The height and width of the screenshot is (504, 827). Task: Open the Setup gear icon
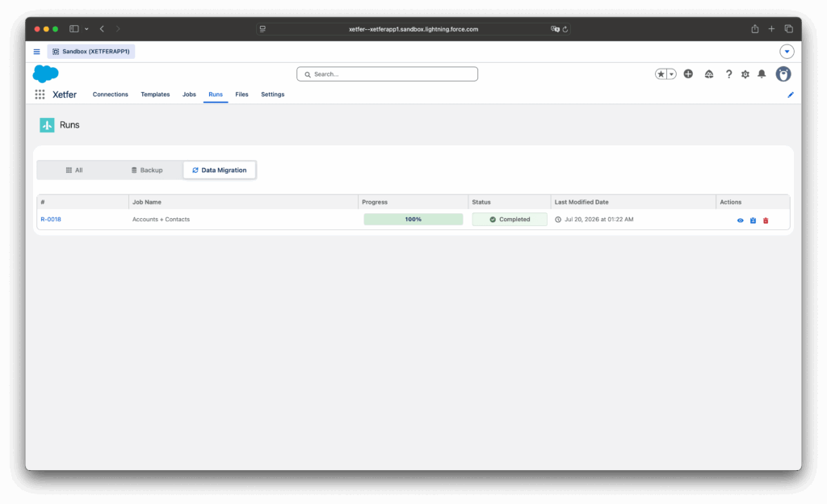tap(745, 74)
